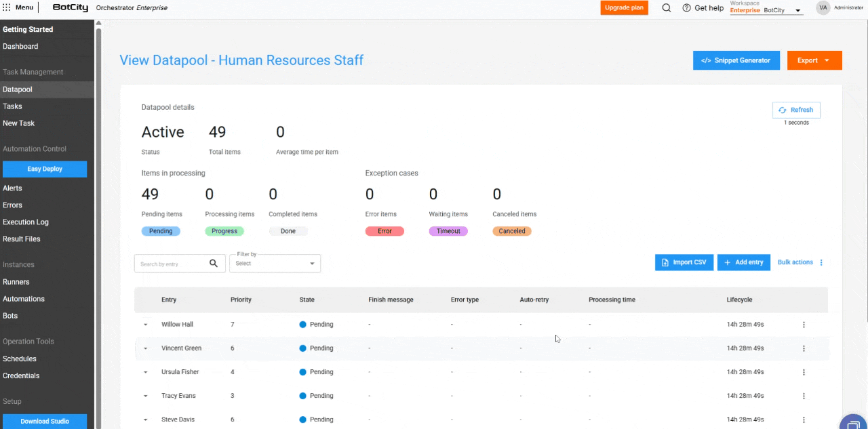The height and width of the screenshot is (429, 868).
Task: Toggle the Error status filter chip
Action: click(x=384, y=231)
